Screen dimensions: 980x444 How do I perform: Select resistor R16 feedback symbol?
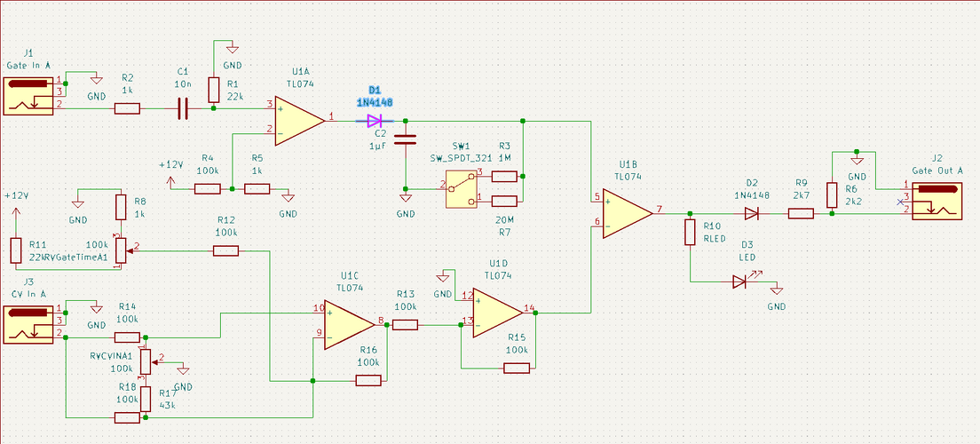[368, 380]
